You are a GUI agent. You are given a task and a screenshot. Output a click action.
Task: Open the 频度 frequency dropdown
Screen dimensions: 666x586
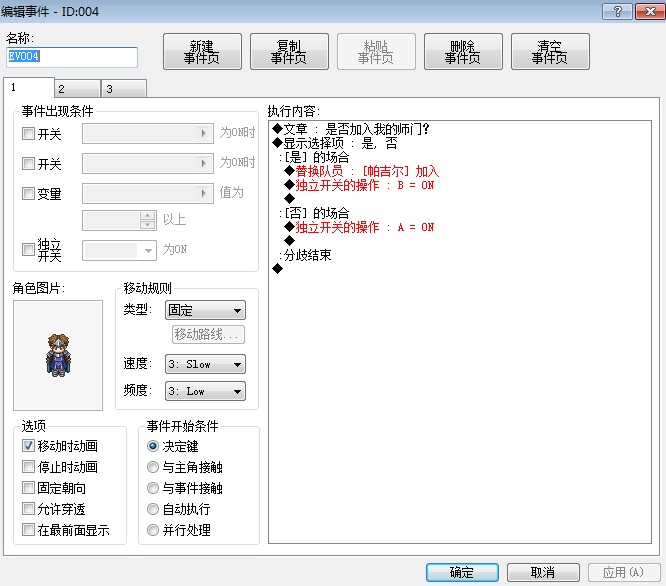(205, 391)
